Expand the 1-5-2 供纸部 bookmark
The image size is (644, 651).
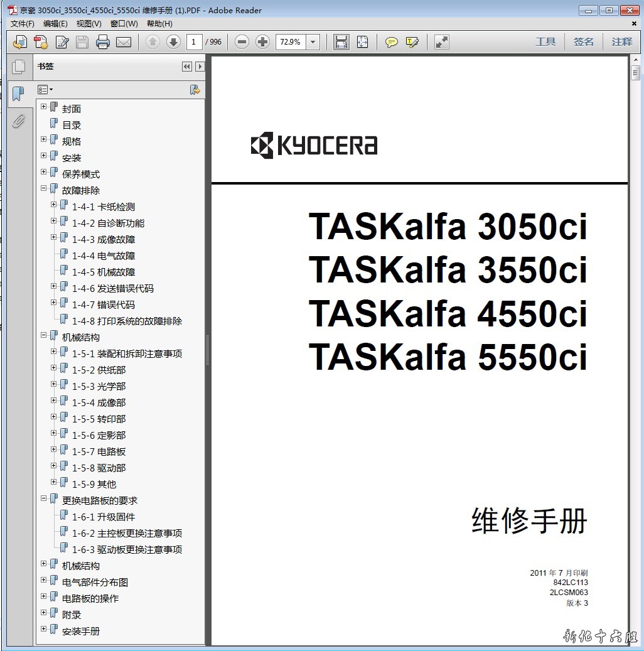pos(54,369)
